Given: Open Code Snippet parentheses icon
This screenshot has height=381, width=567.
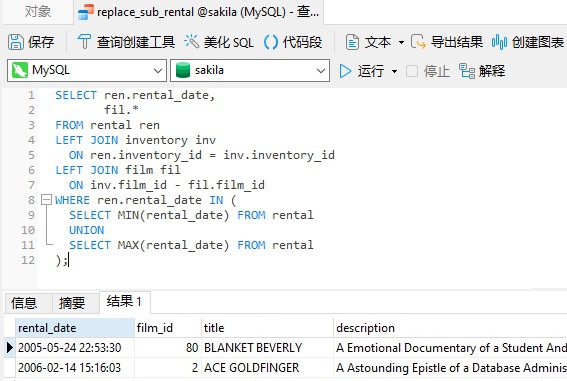Looking at the screenshot, I should tap(271, 42).
